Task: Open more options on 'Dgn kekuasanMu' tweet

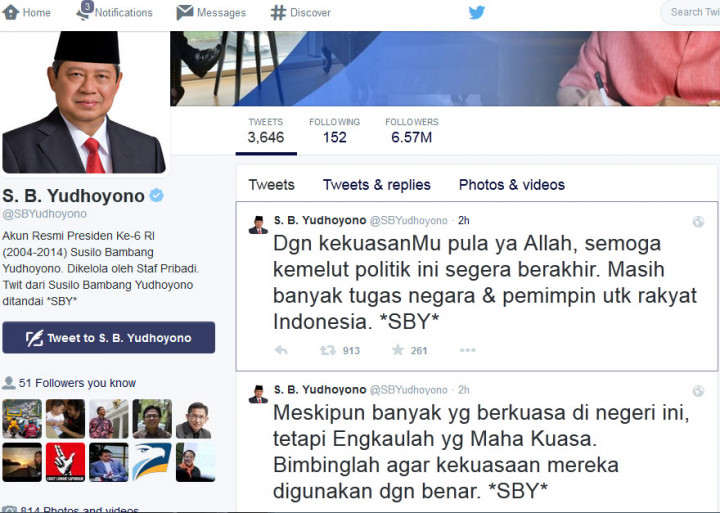Action: (x=467, y=350)
